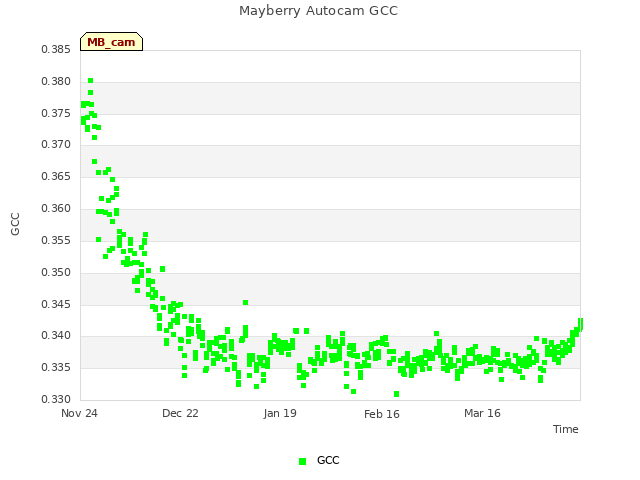
Task: Click the 0.360 y-axis value
Action: (56, 209)
